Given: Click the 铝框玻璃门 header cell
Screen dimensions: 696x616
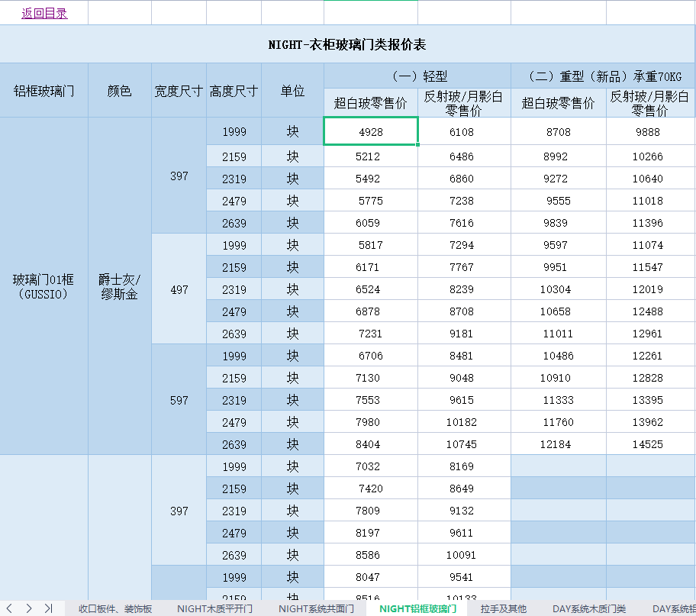Looking at the screenshot, I should click(44, 91).
